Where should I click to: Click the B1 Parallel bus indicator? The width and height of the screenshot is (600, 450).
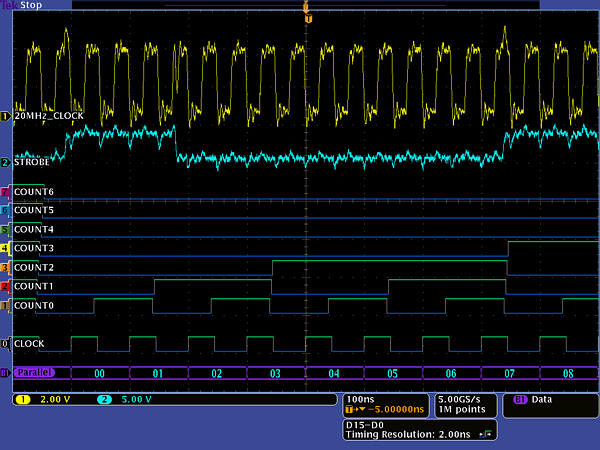point(5,373)
